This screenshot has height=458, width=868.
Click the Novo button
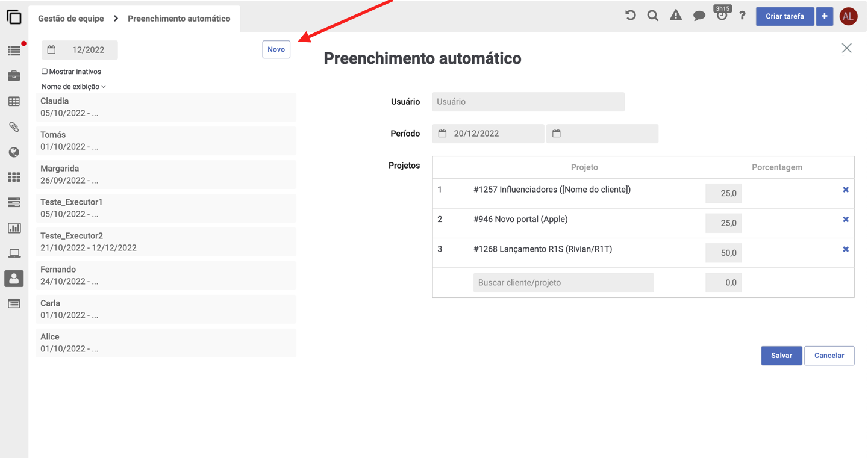(x=276, y=49)
